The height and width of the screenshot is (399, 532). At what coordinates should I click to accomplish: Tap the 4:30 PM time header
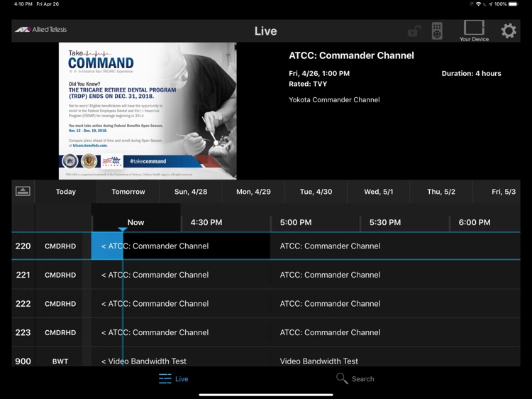(206, 222)
